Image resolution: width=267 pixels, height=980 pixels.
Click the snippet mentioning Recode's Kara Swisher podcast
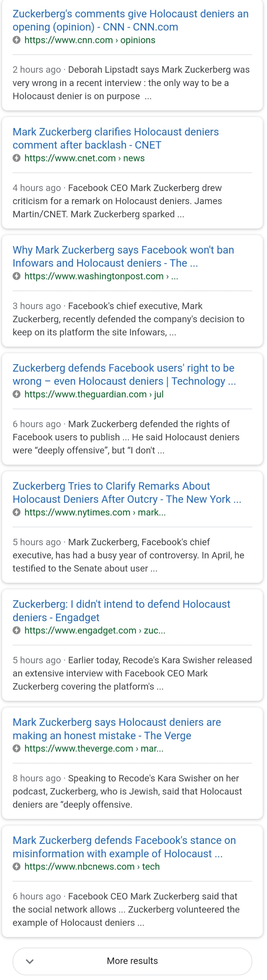click(127, 791)
